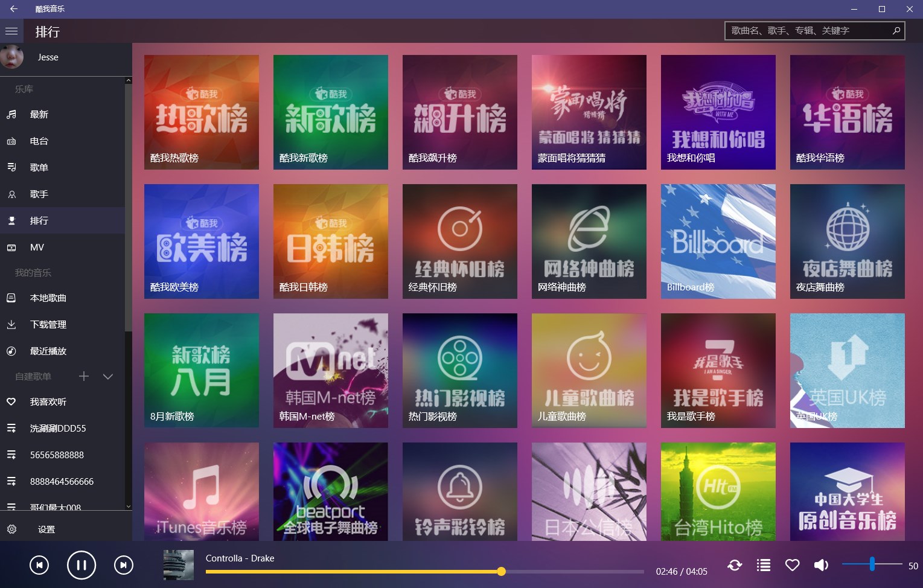This screenshot has height=588, width=923.
Task: Open the 台湾Hito榜 chart
Action: coord(718,491)
